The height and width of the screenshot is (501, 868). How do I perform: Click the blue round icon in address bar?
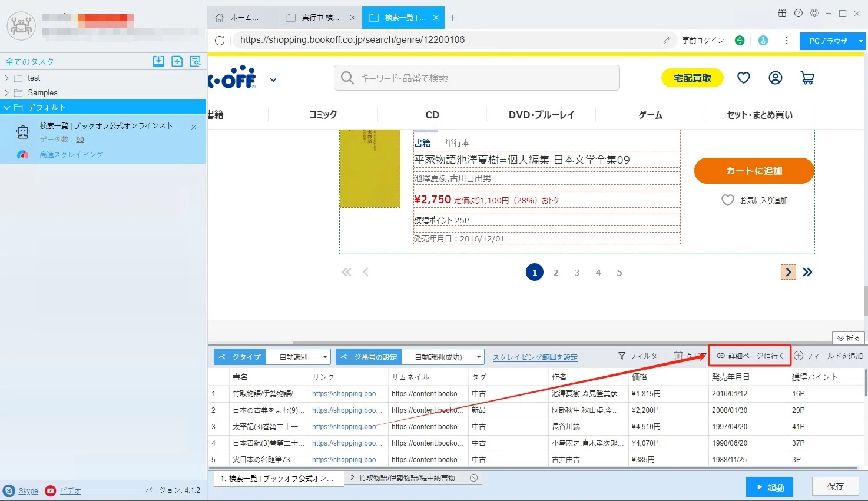point(763,40)
